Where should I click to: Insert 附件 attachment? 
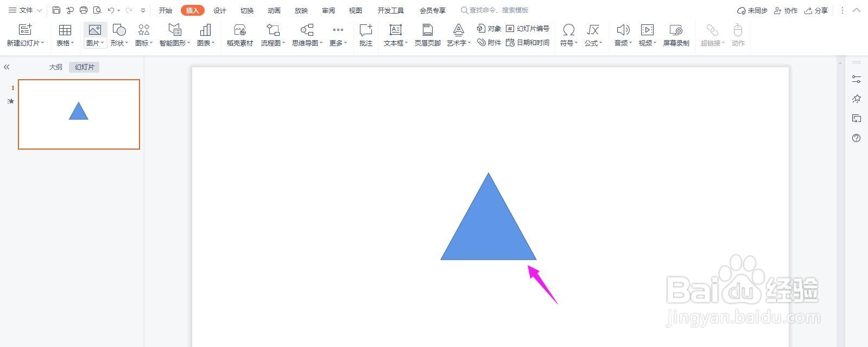click(489, 42)
